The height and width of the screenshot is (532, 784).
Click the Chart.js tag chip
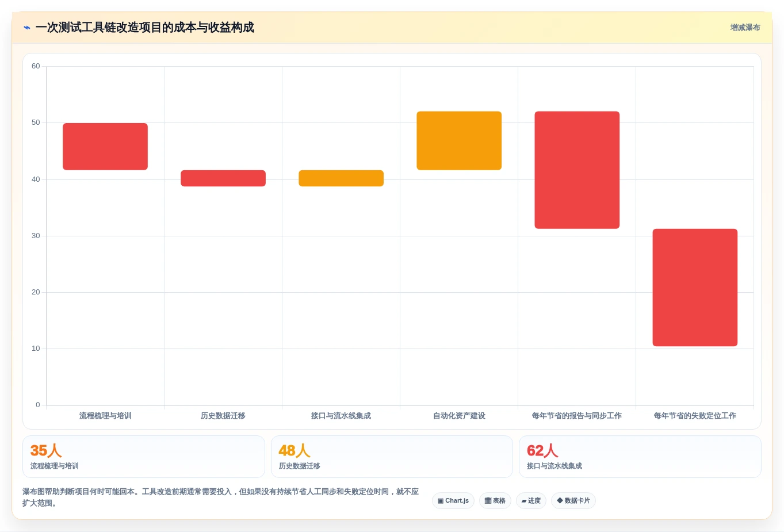[453, 500]
